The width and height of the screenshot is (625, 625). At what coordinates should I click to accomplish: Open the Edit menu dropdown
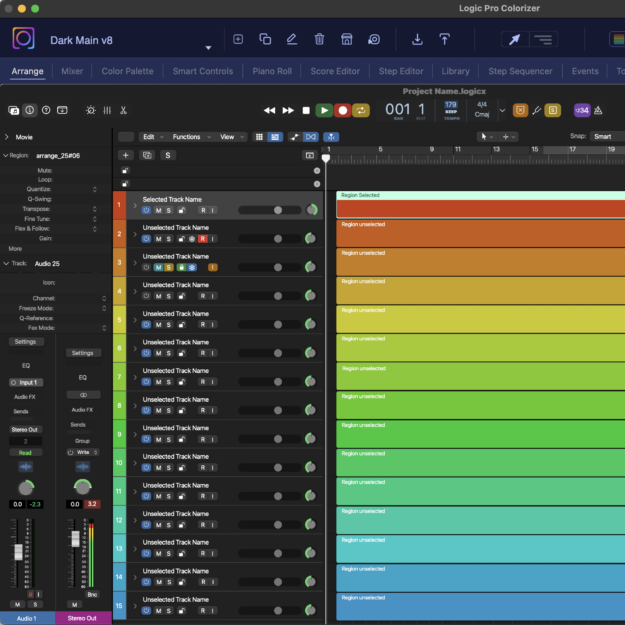tap(151, 137)
